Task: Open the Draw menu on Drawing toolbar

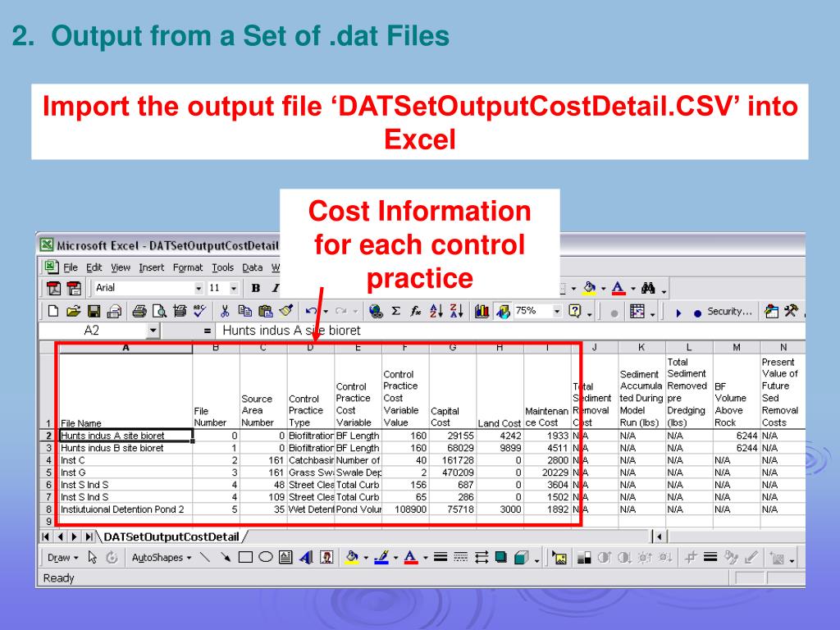Action: pos(62,558)
